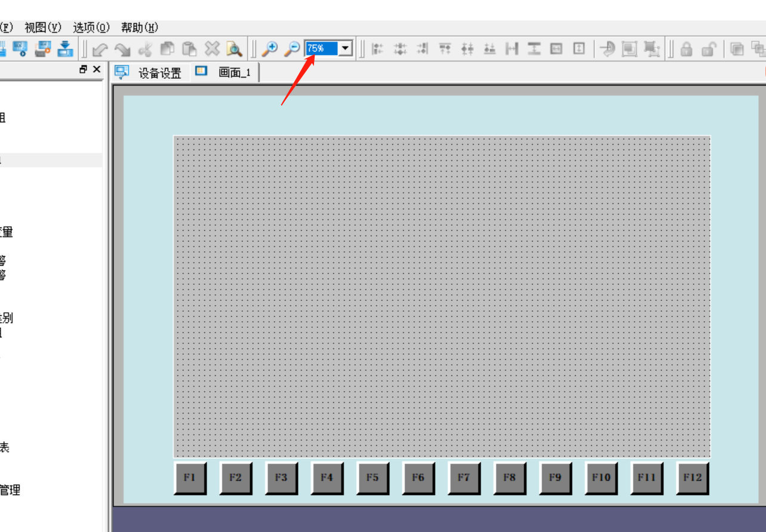Click the Send to Back layer icon
Screen dimensions: 766x532
(x=759, y=49)
